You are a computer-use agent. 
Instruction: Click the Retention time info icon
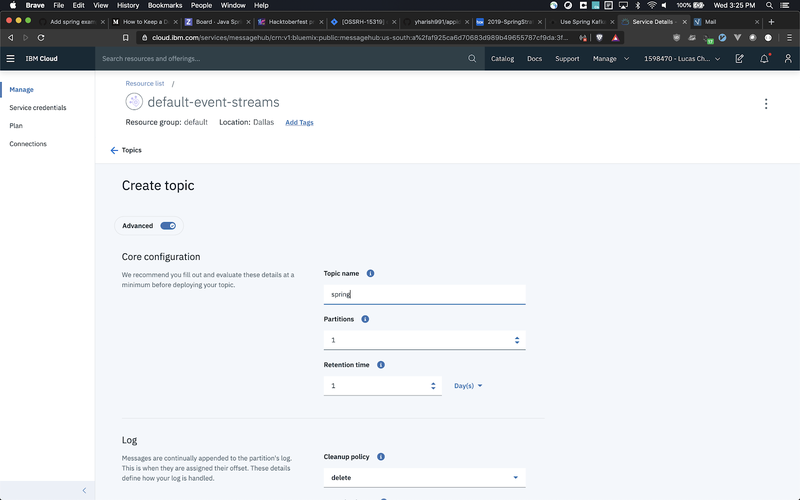[381, 365]
